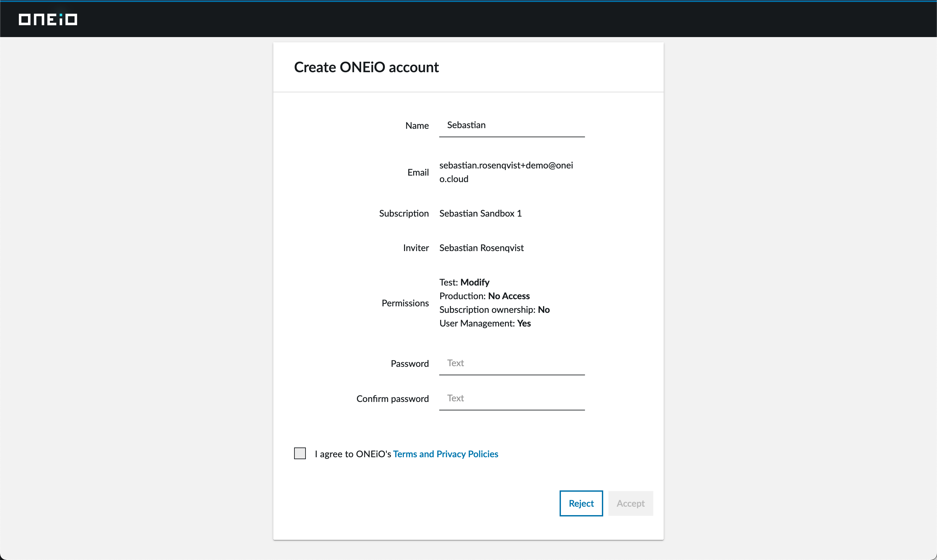The width and height of the screenshot is (937, 560).
Task: Click the Reject button
Action: [x=581, y=503]
